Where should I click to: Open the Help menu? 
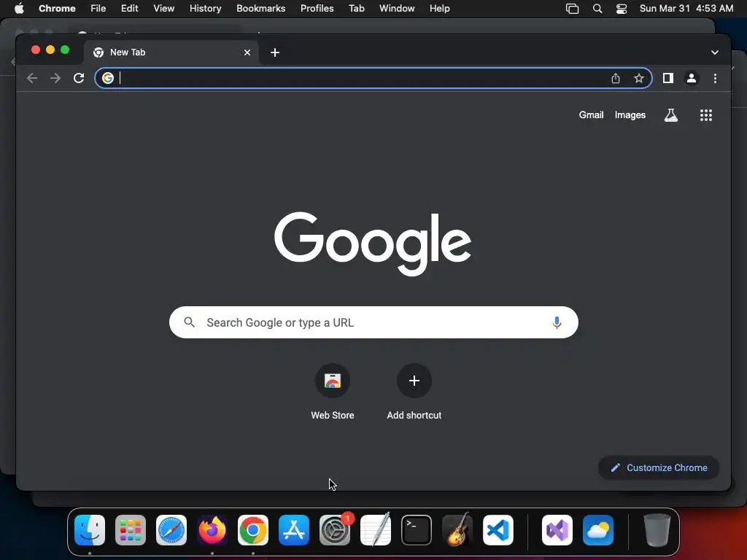point(439,8)
